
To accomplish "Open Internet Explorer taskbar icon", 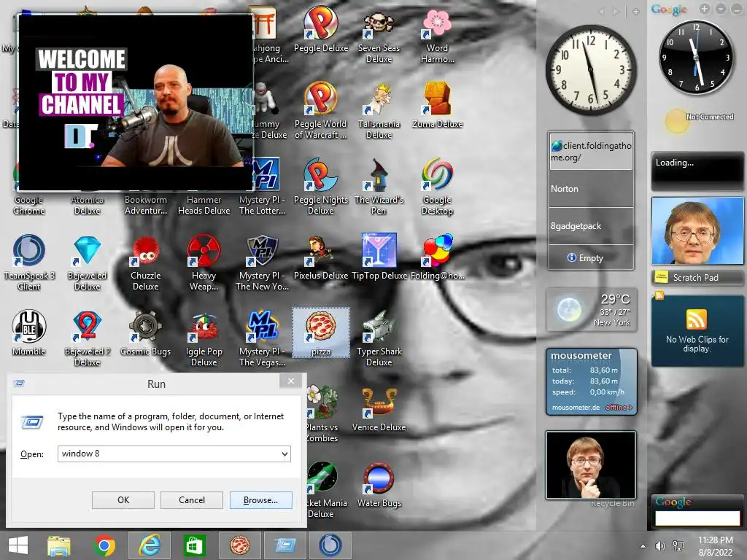I will (x=149, y=545).
